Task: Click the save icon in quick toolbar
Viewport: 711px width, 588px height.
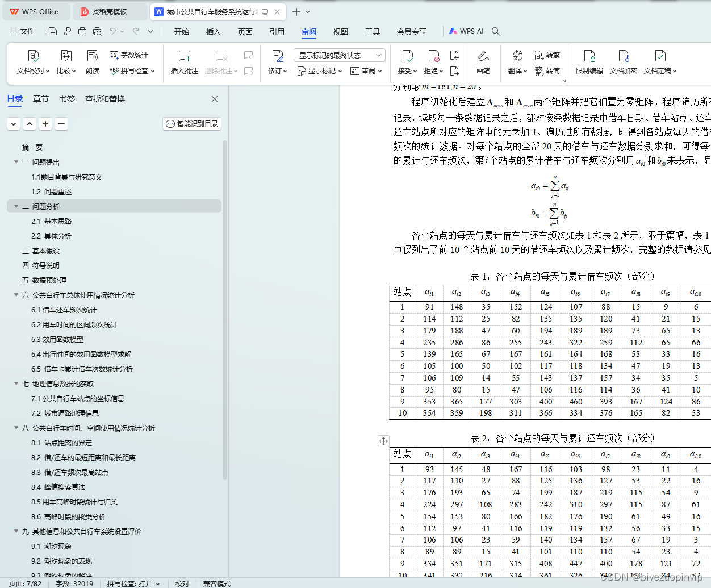Action: 53,31
